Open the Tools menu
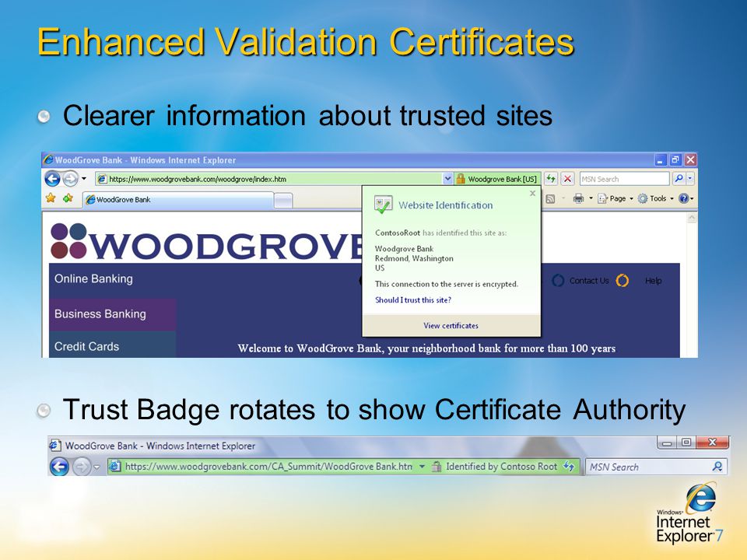This screenshot has height=560, width=747. coord(655,198)
